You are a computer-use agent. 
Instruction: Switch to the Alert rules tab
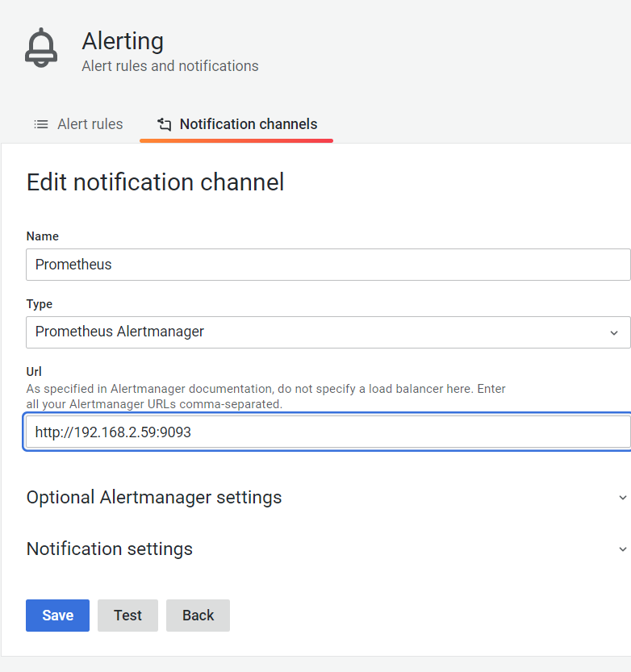tap(78, 124)
